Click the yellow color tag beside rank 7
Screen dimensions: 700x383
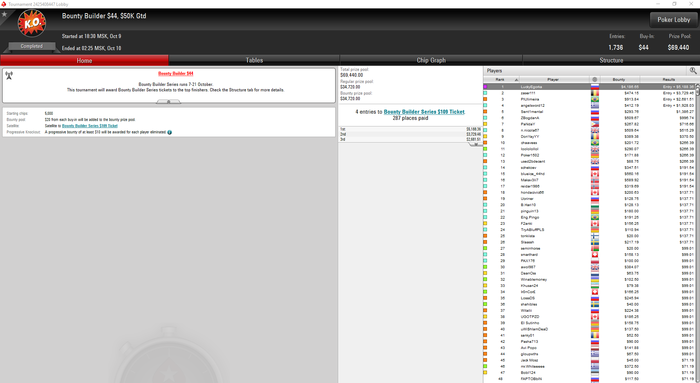(x=485, y=124)
